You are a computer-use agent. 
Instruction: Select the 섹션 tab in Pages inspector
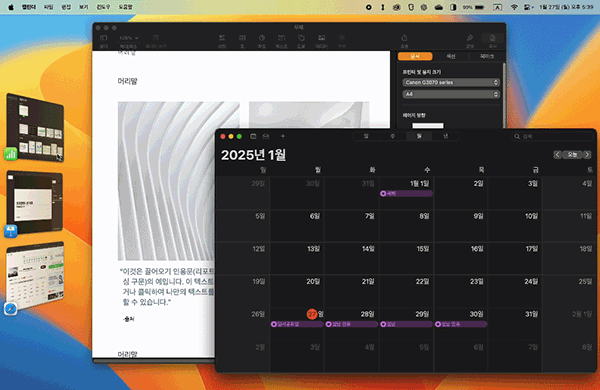pyautogui.click(x=451, y=56)
